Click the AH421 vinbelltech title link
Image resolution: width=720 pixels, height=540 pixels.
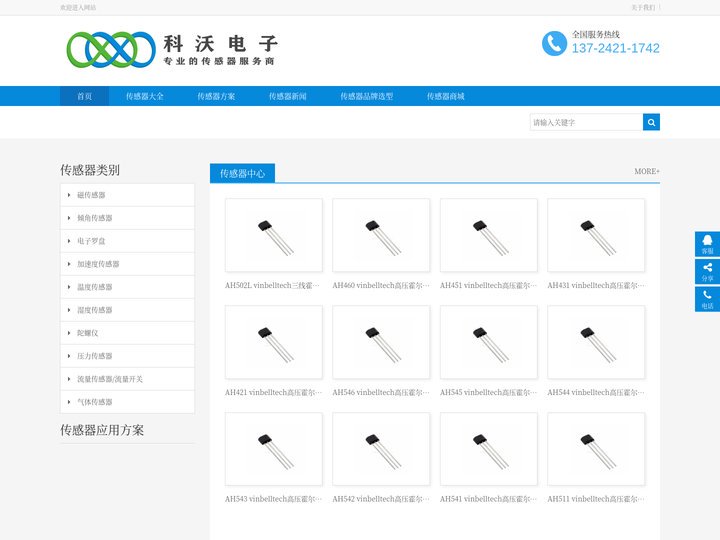[x=274, y=392]
